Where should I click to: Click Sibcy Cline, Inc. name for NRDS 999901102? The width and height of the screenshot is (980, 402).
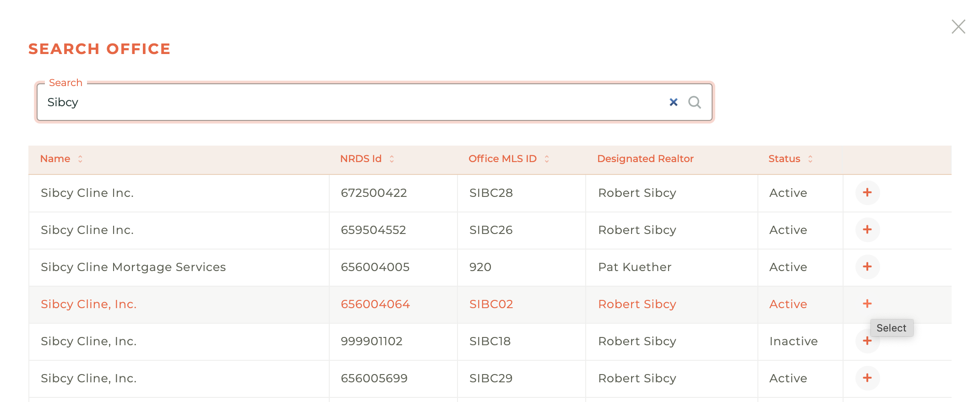point(89,341)
